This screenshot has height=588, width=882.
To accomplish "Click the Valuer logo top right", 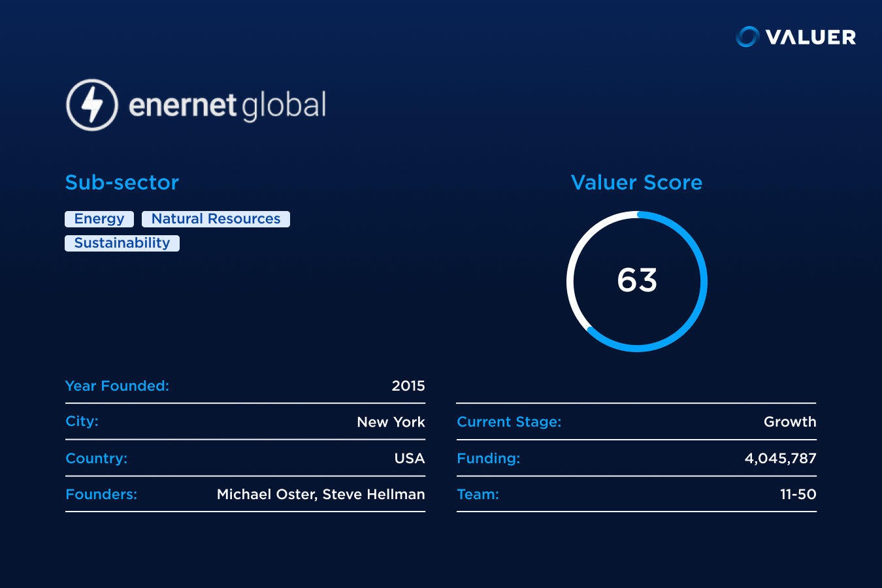I will click(x=796, y=37).
